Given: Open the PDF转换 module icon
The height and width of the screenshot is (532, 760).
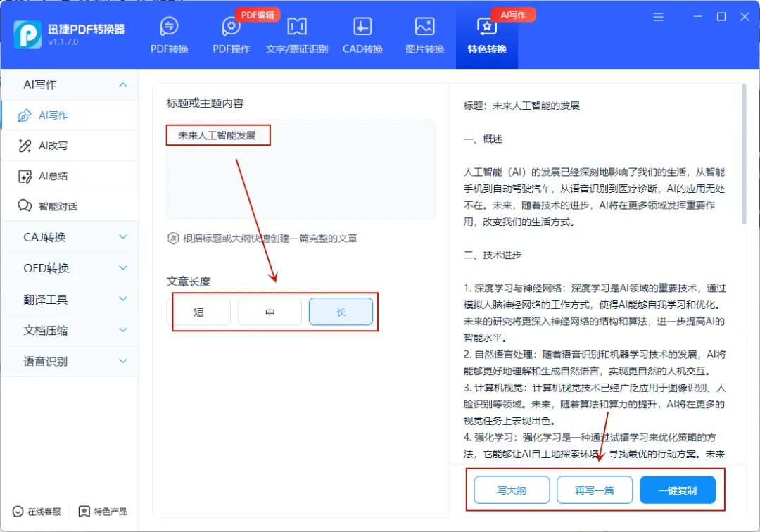Looking at the screenshot, I should [169, 26].
